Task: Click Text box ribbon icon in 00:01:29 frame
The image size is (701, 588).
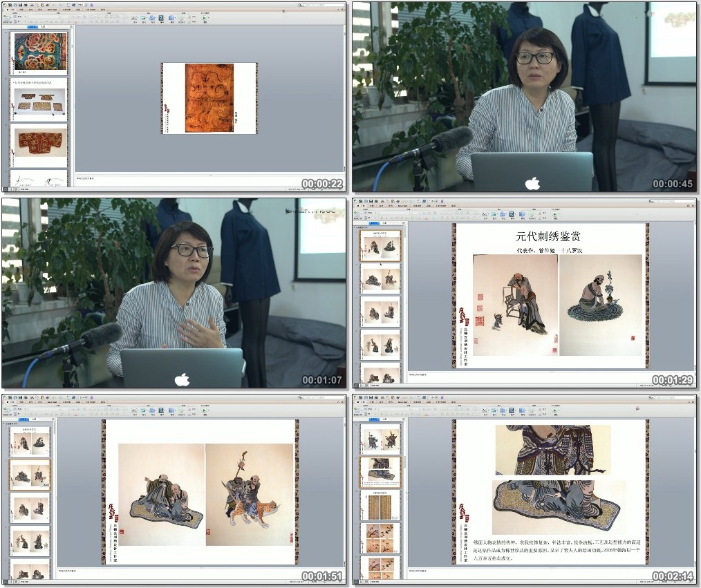Action: [485, 214]
